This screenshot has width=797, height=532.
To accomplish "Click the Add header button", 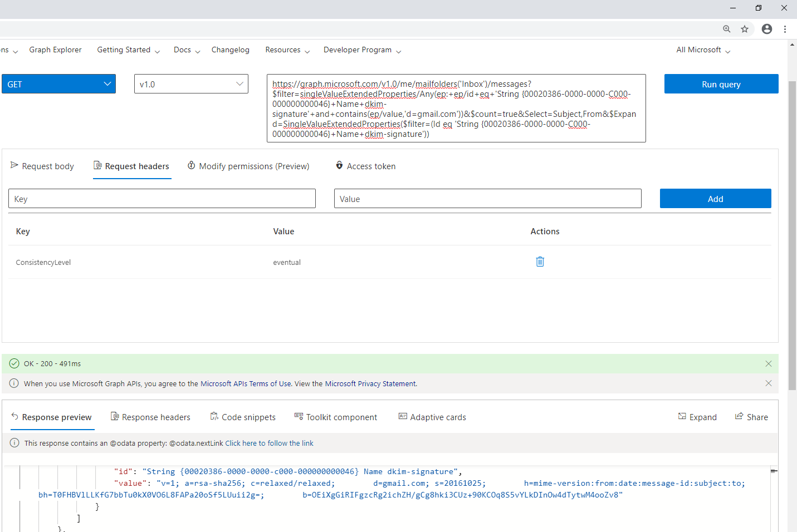I will pyautogui.click(x=716, y=199).
